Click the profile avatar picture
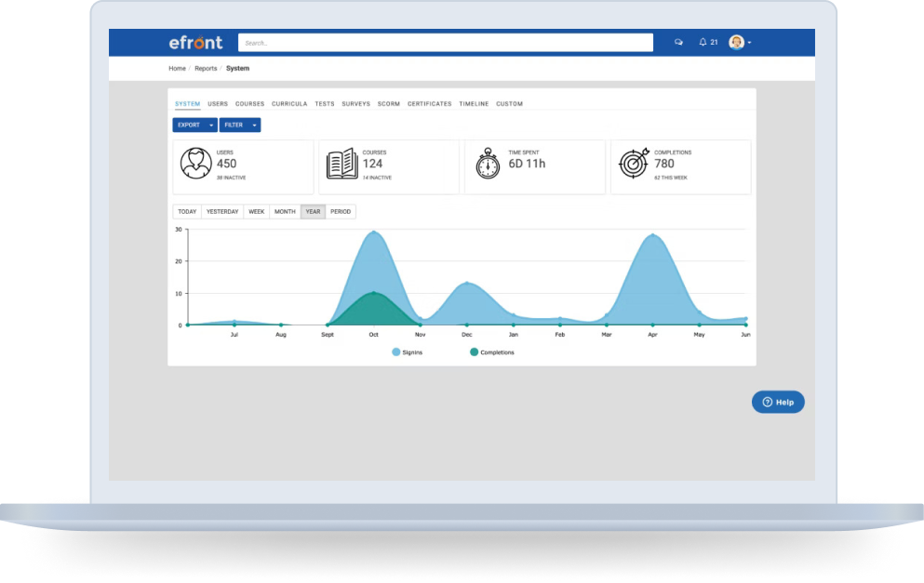The width and height of the screenshot is (924, 583). point(736,42)
